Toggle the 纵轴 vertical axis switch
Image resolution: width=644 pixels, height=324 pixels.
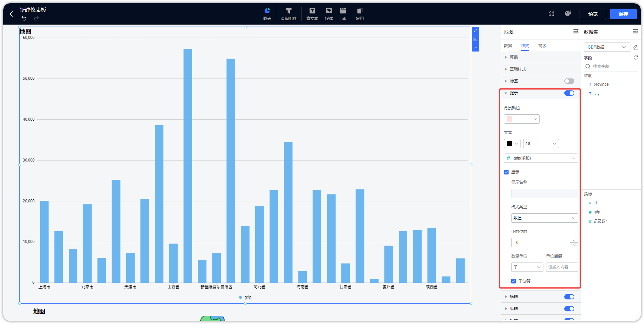click(x=569, y=309)
